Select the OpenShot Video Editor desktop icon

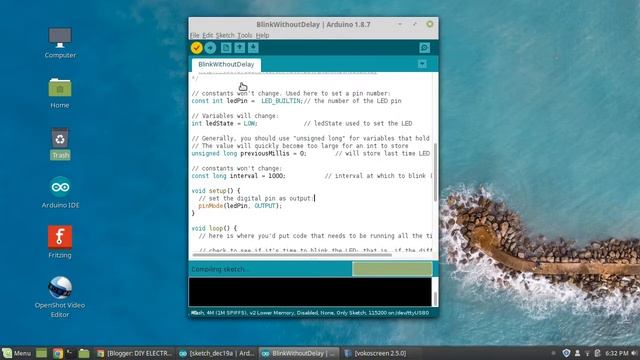[x=60, y=297]
